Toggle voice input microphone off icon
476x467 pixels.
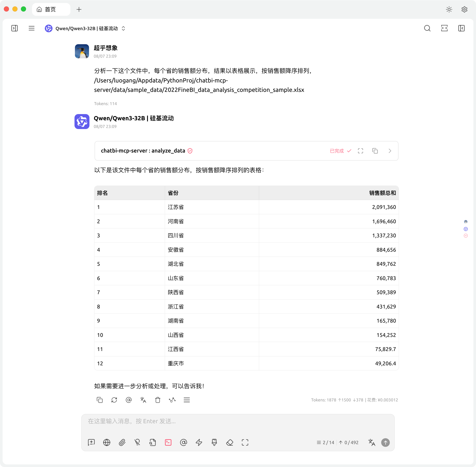(137, 442)
